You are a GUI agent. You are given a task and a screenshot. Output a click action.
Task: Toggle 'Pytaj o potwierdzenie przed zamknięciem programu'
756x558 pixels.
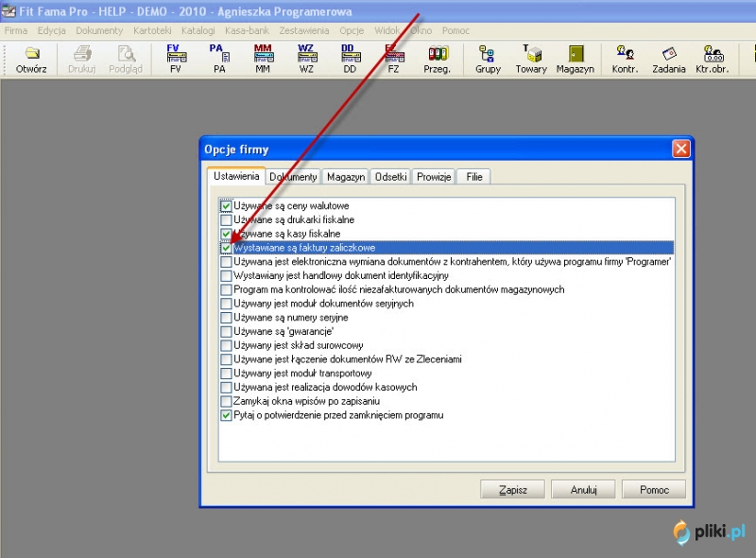pos(226,415)
